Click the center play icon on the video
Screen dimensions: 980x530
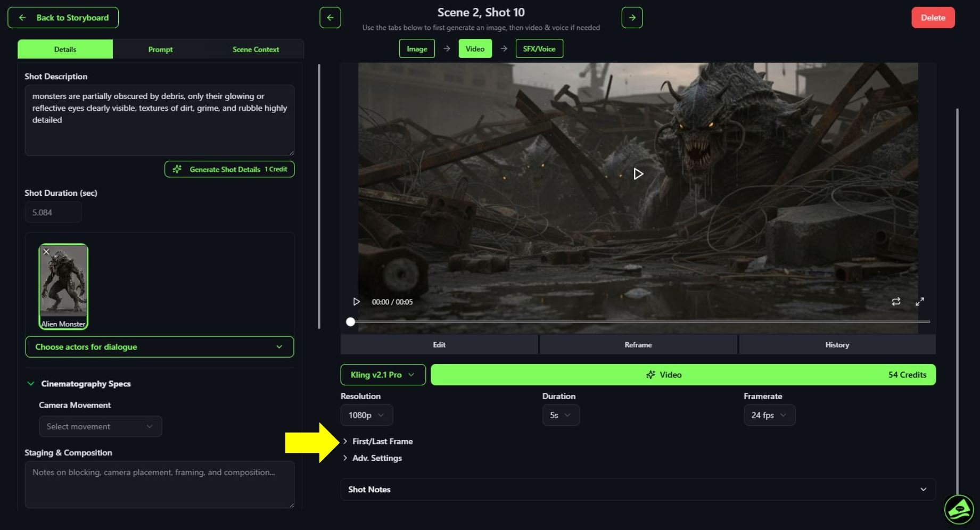point(637,173)
